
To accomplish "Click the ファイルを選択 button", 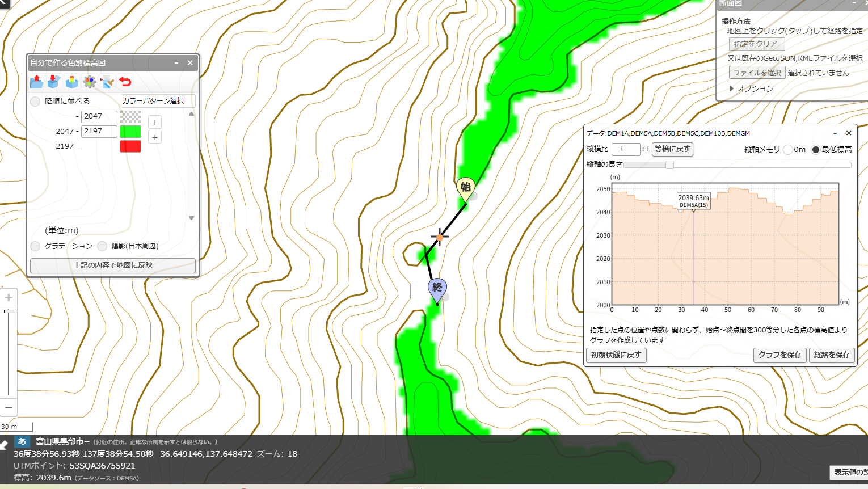I will (x=757, y=73).
